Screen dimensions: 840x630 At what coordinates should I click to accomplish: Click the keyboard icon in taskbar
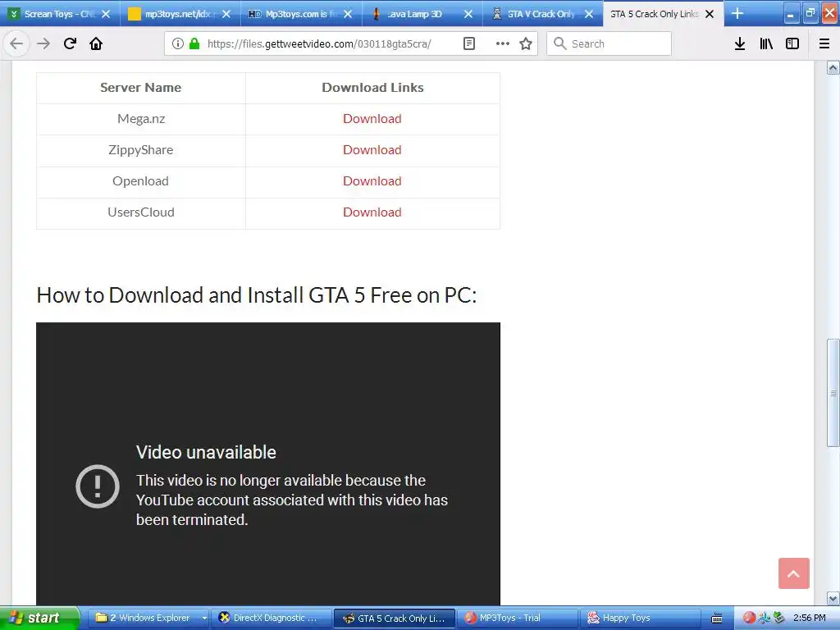[x=716, y=619]
